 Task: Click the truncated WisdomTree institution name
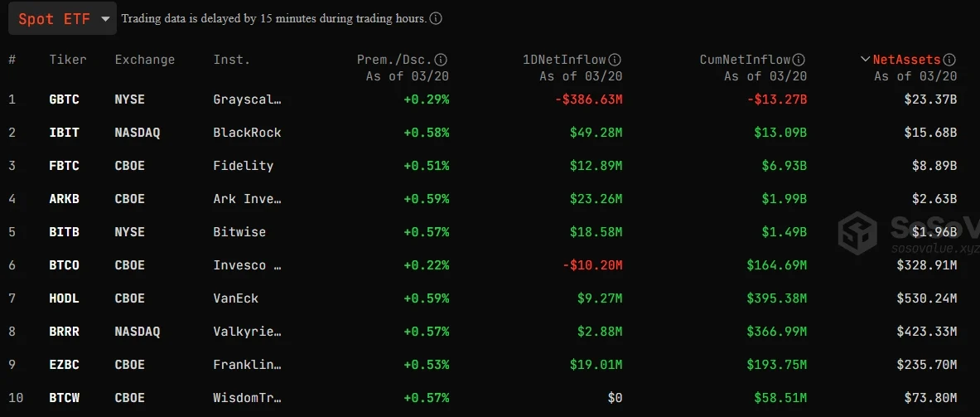[247, 398]
